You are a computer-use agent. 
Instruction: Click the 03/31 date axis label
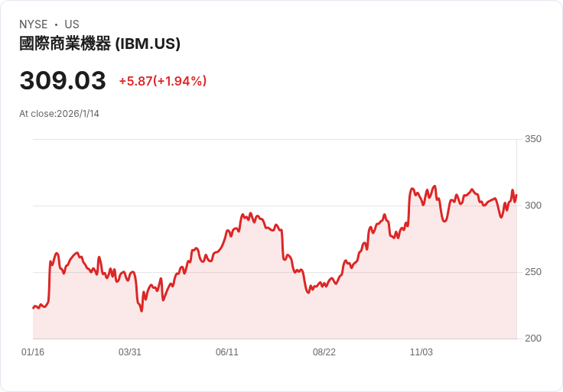coord(130,352)
